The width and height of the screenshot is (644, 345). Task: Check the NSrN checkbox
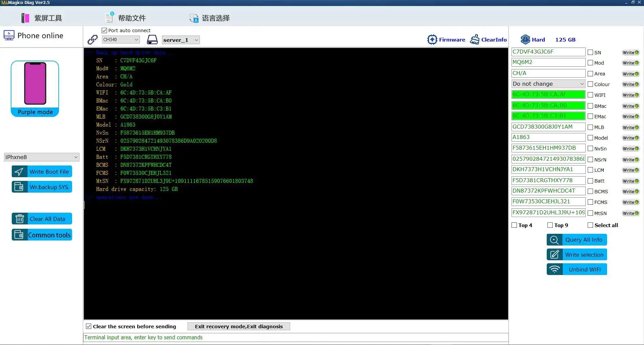(x=590, y=159)
